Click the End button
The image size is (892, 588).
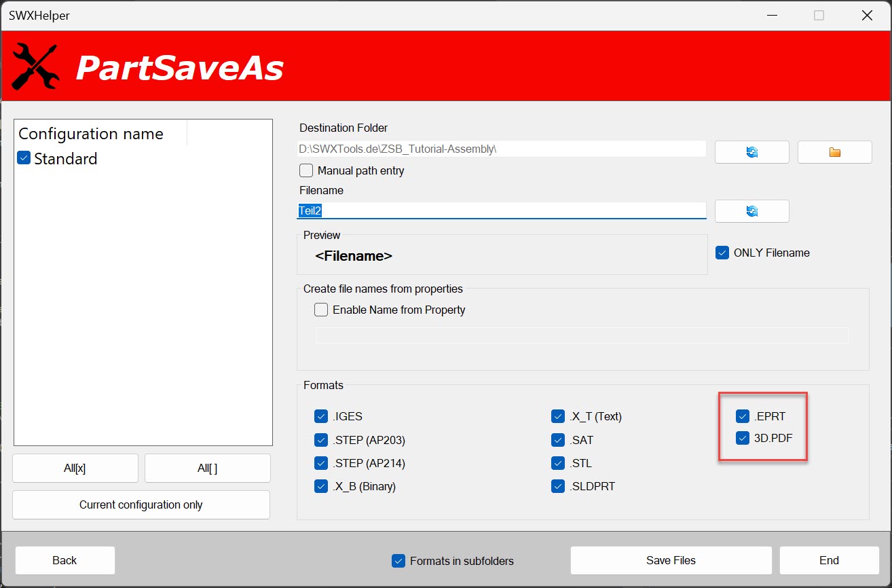click(x=829, y=560)
